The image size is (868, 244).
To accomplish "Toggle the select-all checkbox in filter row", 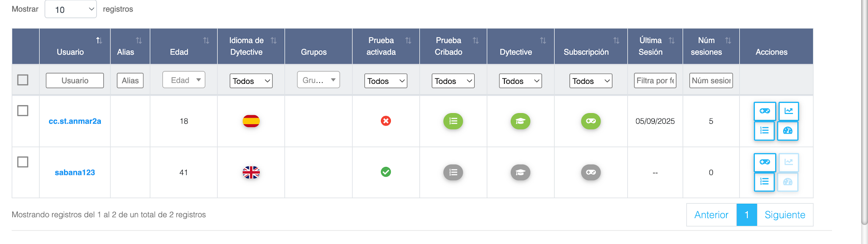I will (x=23, y=80).
